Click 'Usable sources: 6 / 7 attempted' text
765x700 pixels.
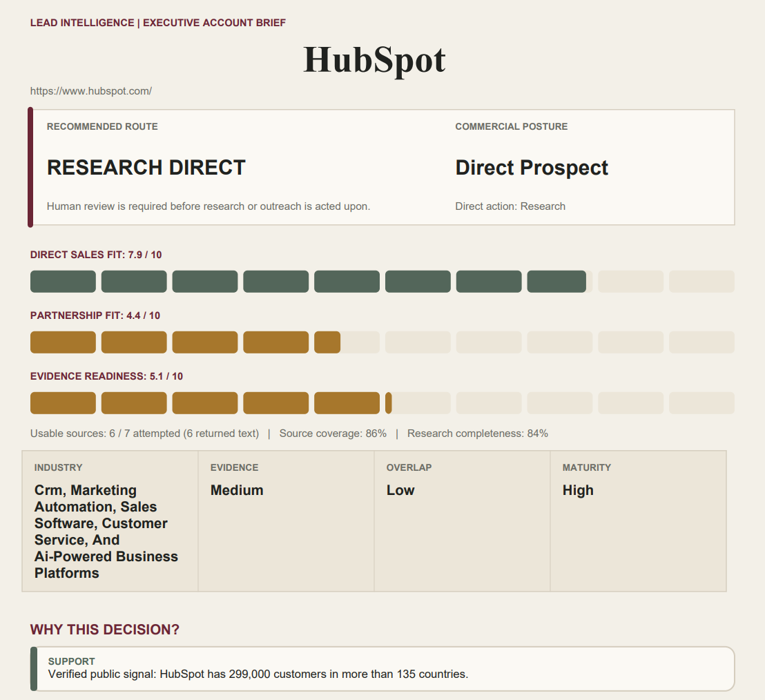pyautogui.click(x=144, y=434)
